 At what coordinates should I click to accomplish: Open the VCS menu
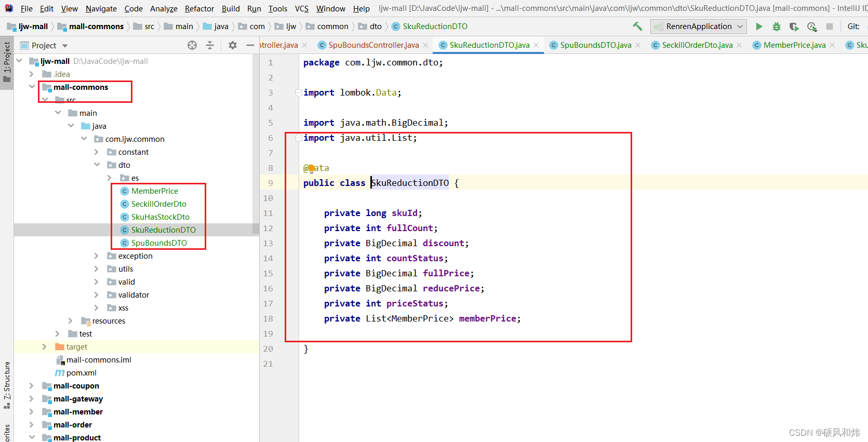pyautogui.click(x=301, y=8)
